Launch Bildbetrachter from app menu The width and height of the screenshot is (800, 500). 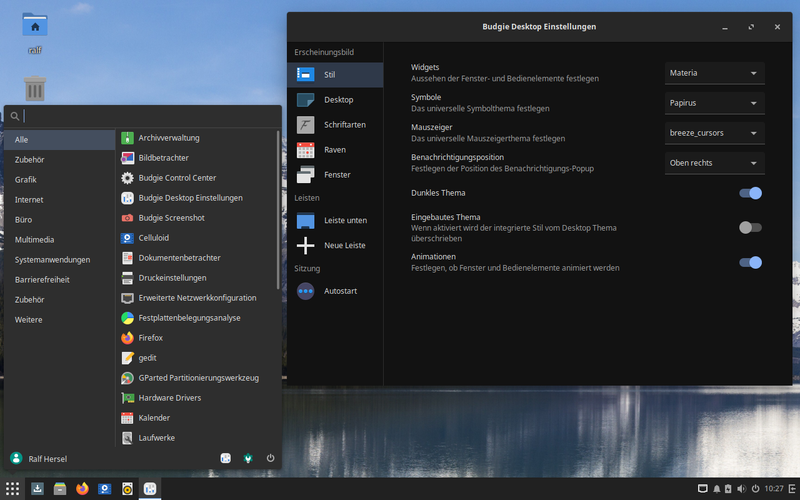pos(197,158)
